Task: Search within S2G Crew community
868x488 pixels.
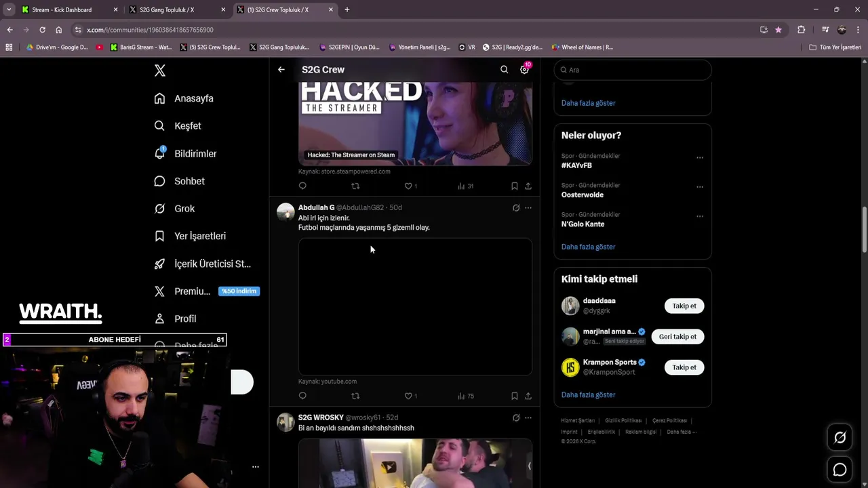Action: coord(504,69)
